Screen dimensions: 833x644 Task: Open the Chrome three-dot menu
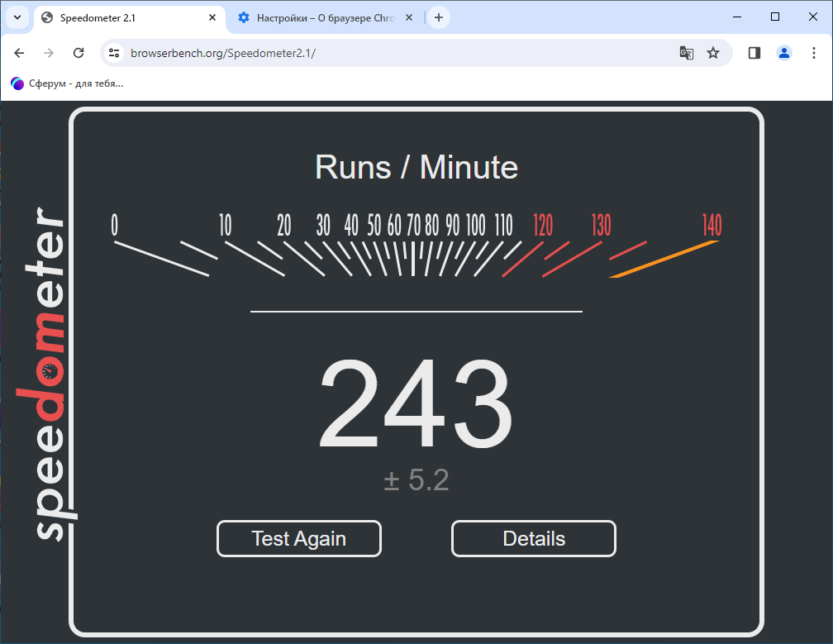click(x=814, y=53)
